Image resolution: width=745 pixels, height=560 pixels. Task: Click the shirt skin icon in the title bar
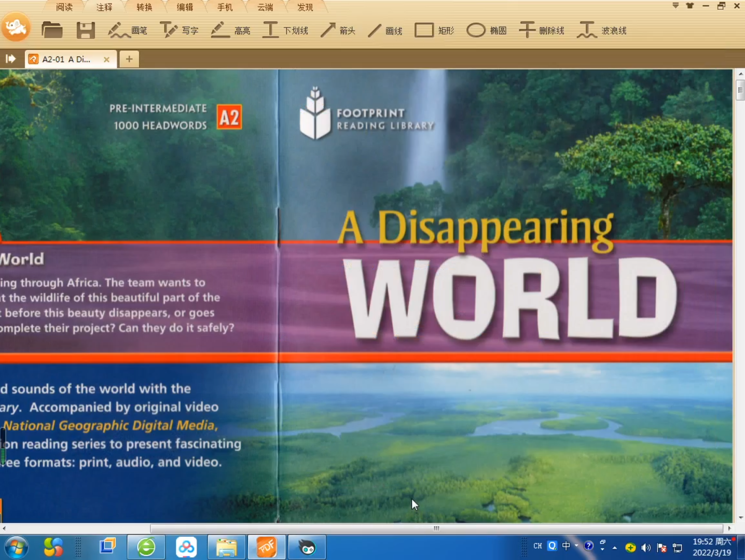(690, 6)
